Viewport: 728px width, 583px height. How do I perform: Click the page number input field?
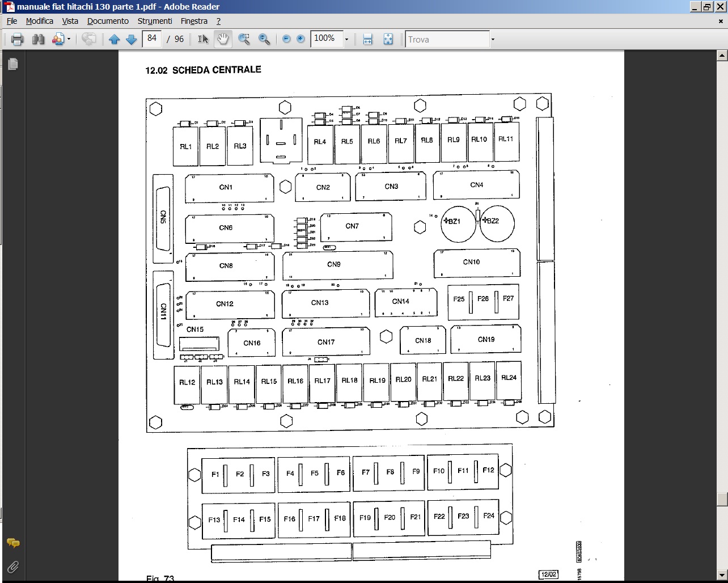click(x=151, y=39)
